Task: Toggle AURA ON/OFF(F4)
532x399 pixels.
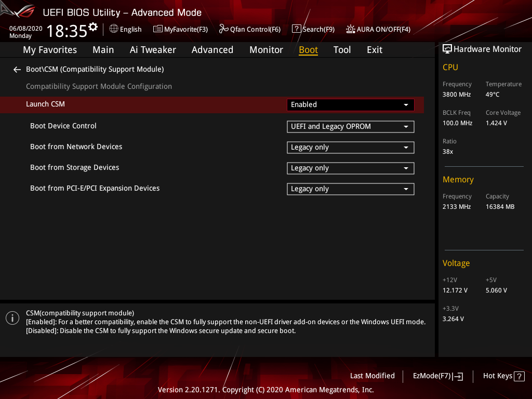Action: click(x=378, y=29)
